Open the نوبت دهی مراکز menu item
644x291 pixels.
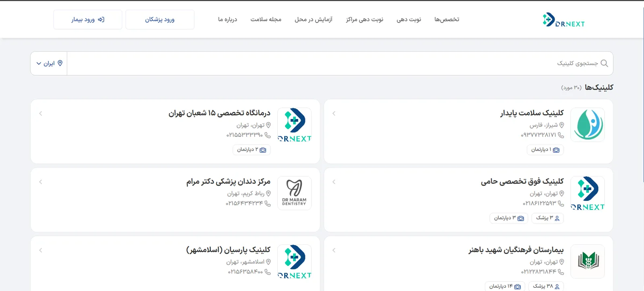point(365,19)
